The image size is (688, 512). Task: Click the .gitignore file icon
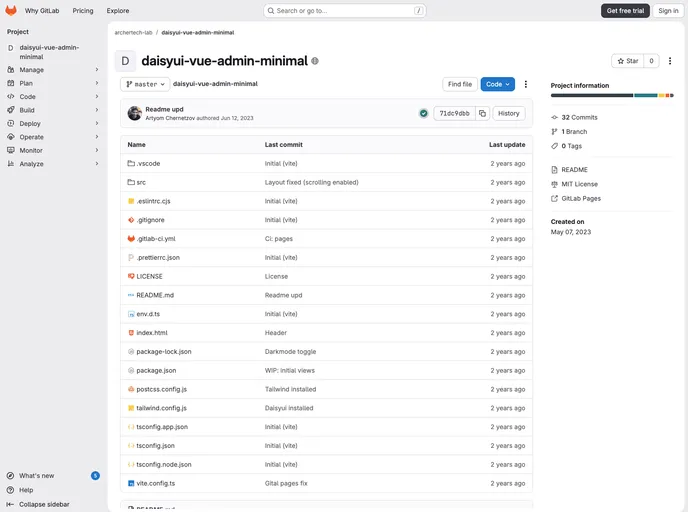(x=131, y=220)
